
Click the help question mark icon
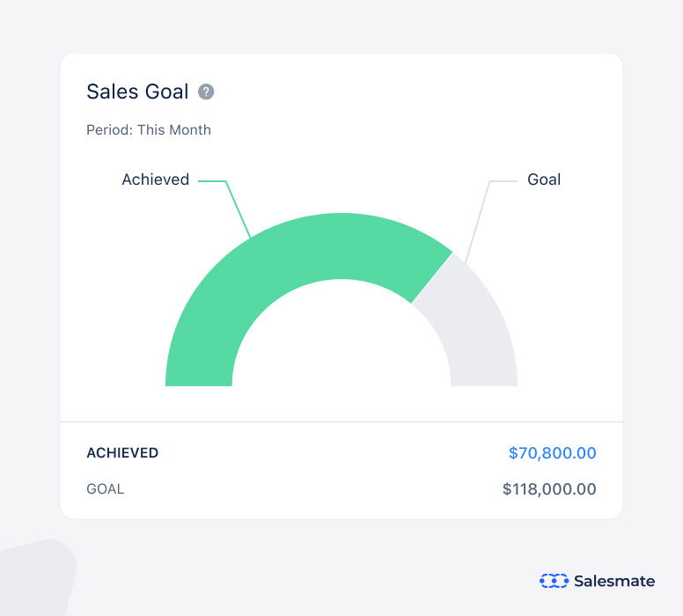(206, 92)
